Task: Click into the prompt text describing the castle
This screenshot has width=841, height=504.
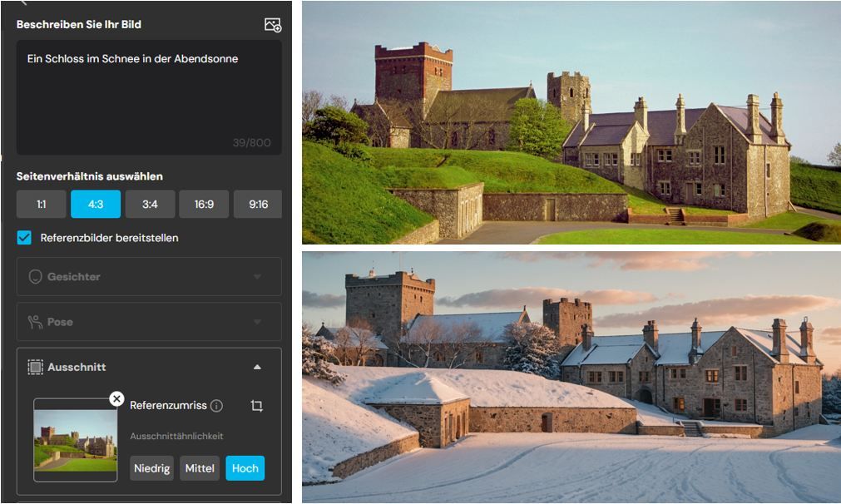Action: click(x=132, y=59)
